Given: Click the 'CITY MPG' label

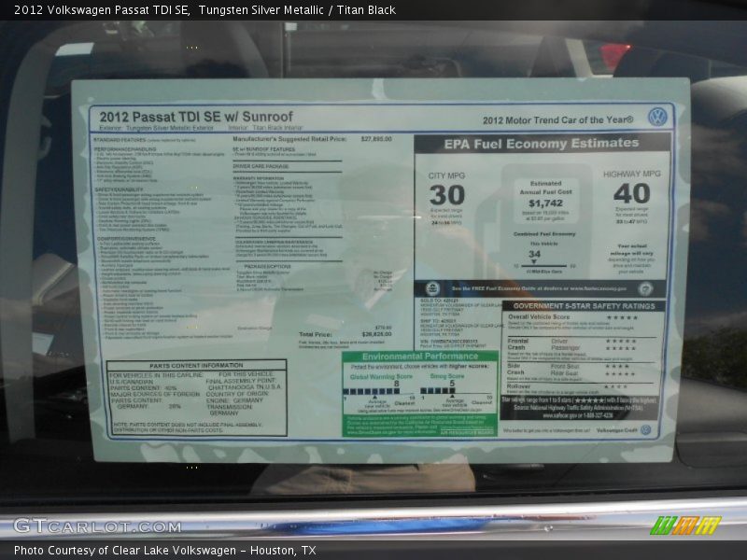Looking at the screenshot, I should tap(446, 175).
